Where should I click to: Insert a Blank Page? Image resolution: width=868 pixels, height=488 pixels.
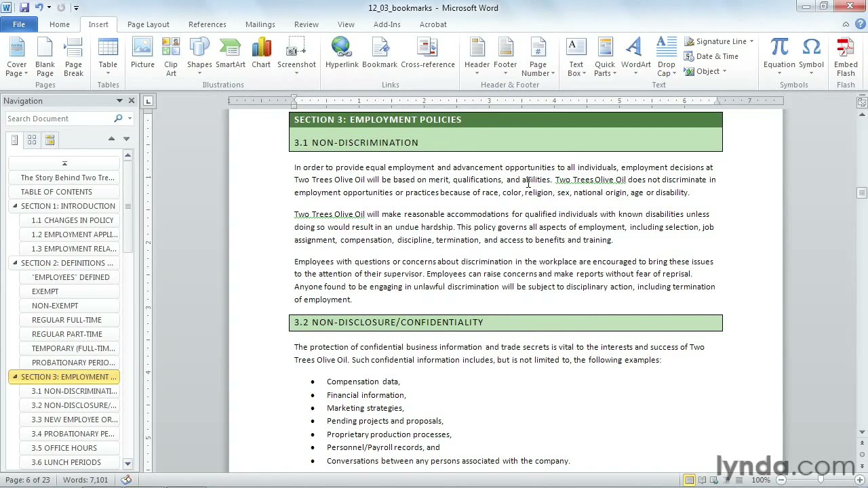click(45, 58)
